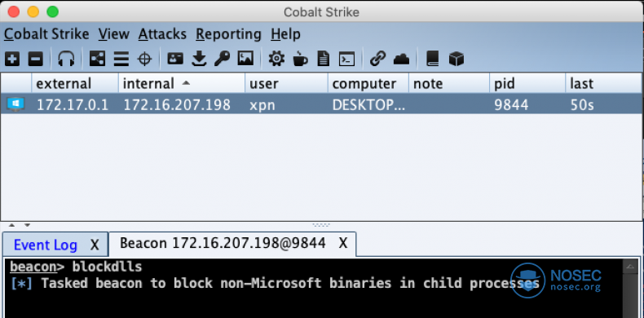644x318 pixels.
Task: Select the user cell xpn
Action: [x=262, y=105]
